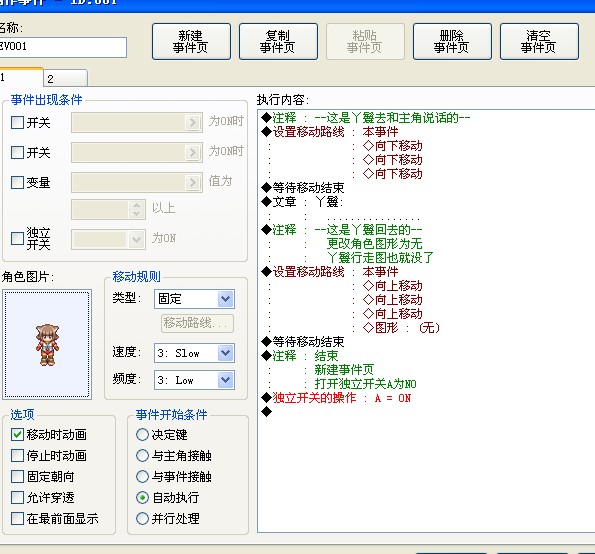This screenshot has height=554, width=595.
Task: Open the 独立开关 letter dropdown
Action: (108, 239)
